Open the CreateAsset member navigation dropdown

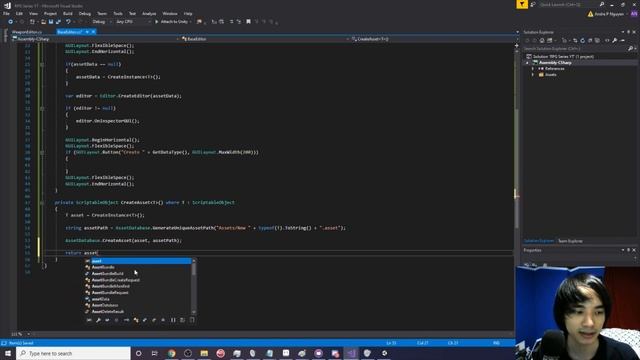(433, 39)
